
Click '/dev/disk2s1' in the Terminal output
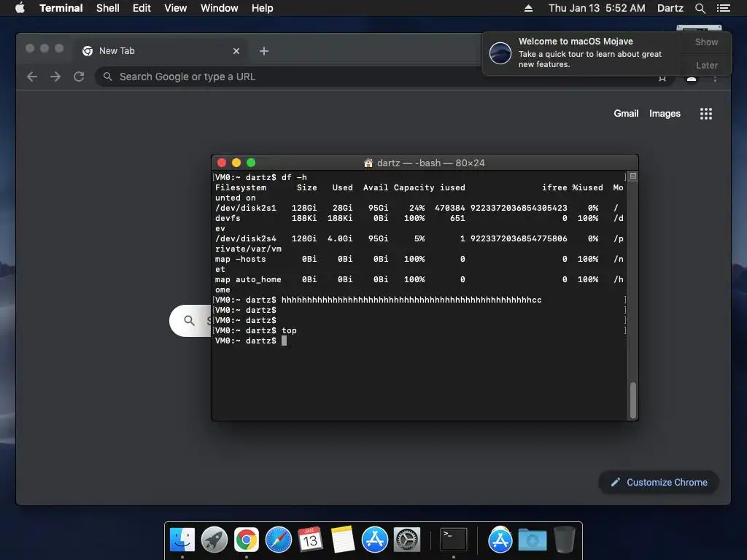pos(246,208)
